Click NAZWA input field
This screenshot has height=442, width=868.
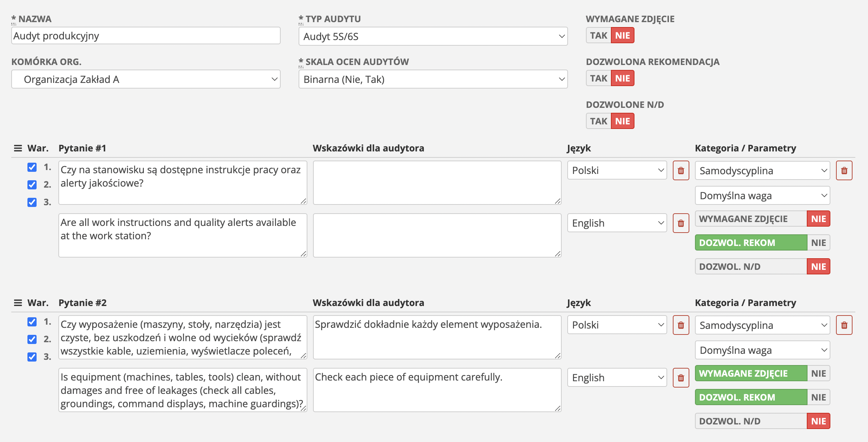[x=146, y=36]
